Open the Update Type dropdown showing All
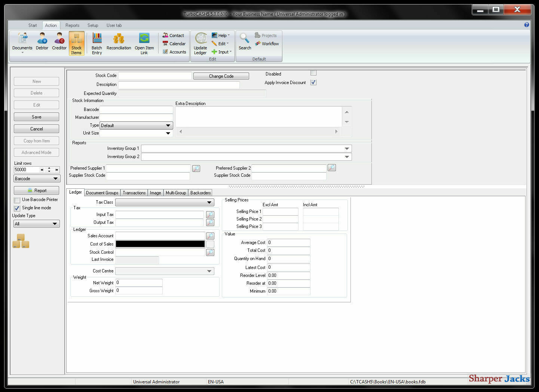539x392 pixels. click(37, 224)
